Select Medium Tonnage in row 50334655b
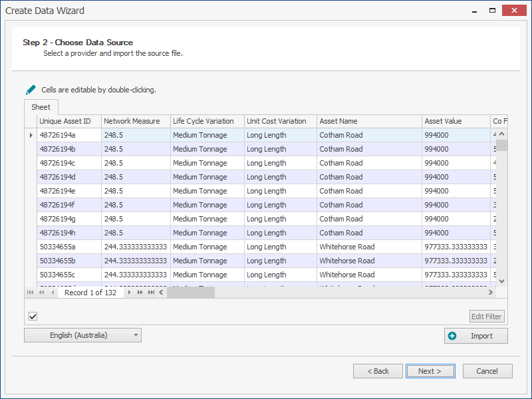The height and width of the screenshot is (399, 532). 207,261
